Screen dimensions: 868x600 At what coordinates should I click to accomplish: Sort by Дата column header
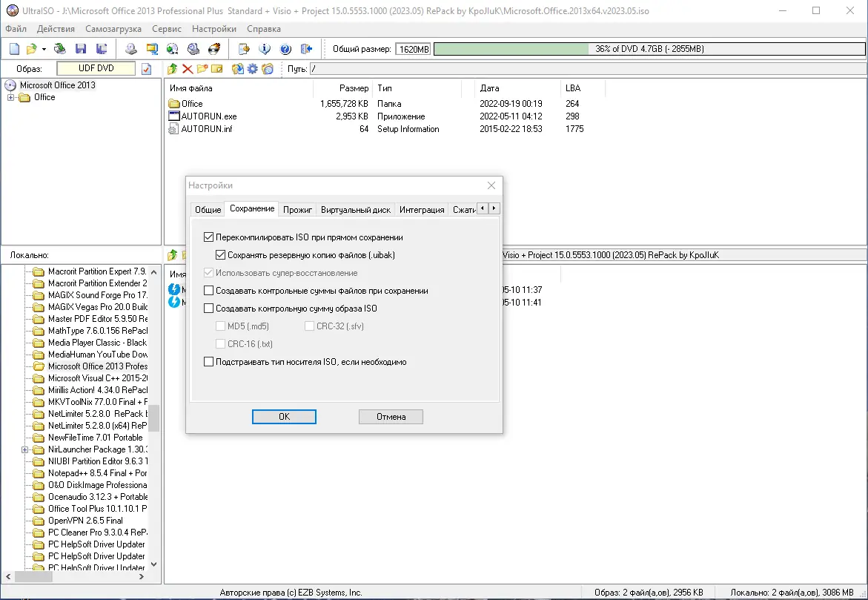coord(517,88)
